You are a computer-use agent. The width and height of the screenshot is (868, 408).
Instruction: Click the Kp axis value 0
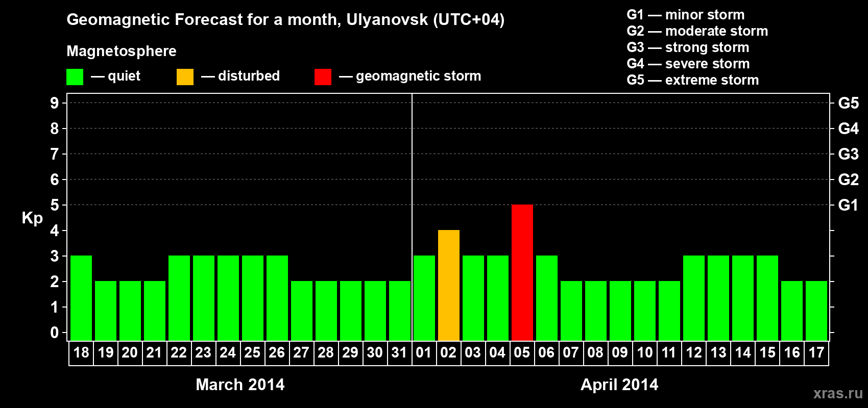pyautogui.click(x=55, y=333)
